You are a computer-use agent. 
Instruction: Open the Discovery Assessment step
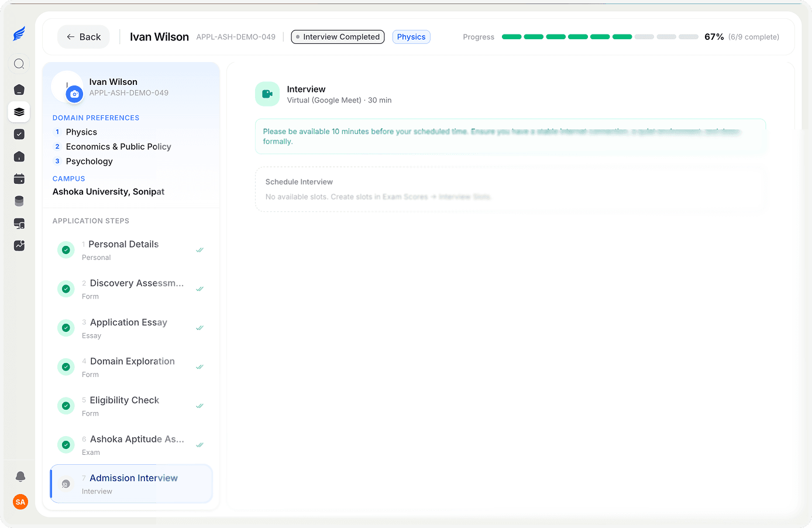click(x=132, y=289)
